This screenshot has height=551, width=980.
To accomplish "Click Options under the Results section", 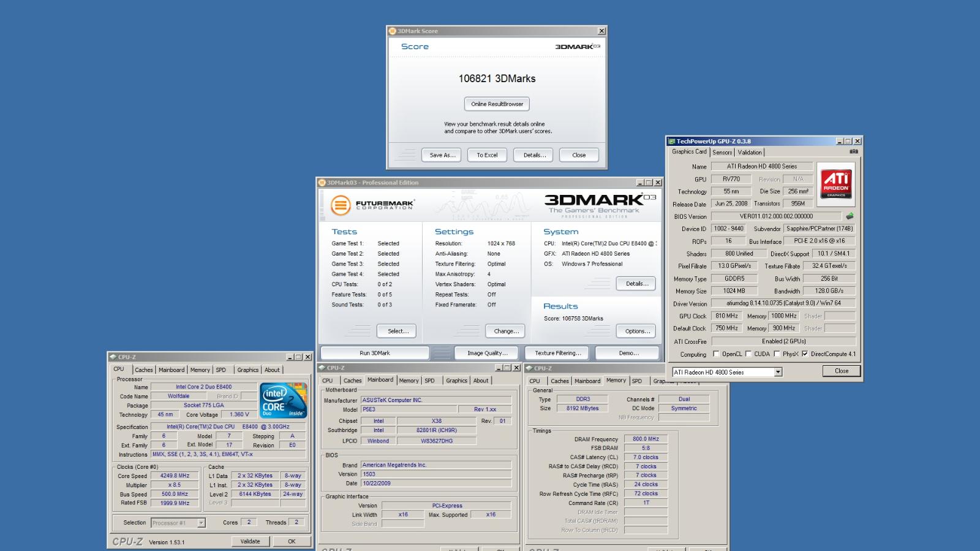I will click(636, 331).
